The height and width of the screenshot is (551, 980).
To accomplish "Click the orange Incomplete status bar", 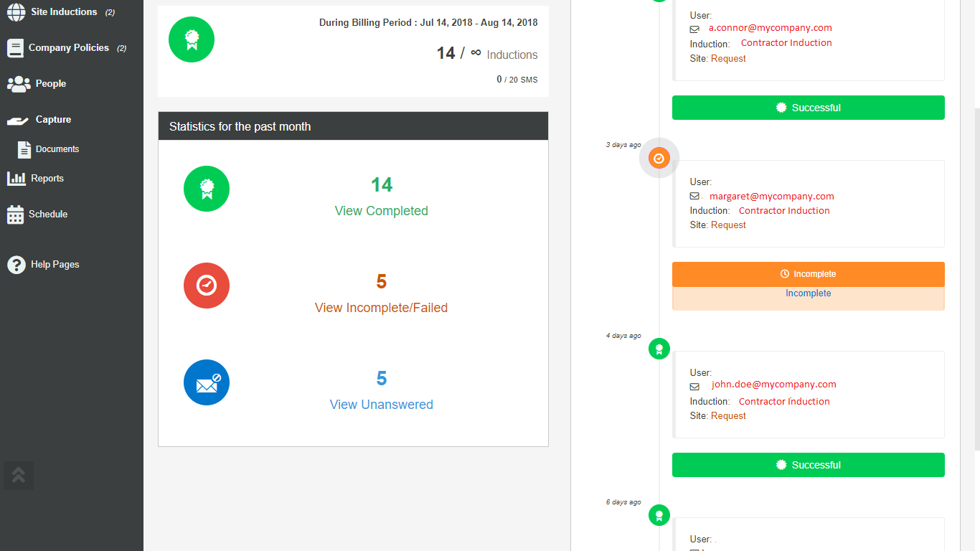I will (x=809, y=274).
